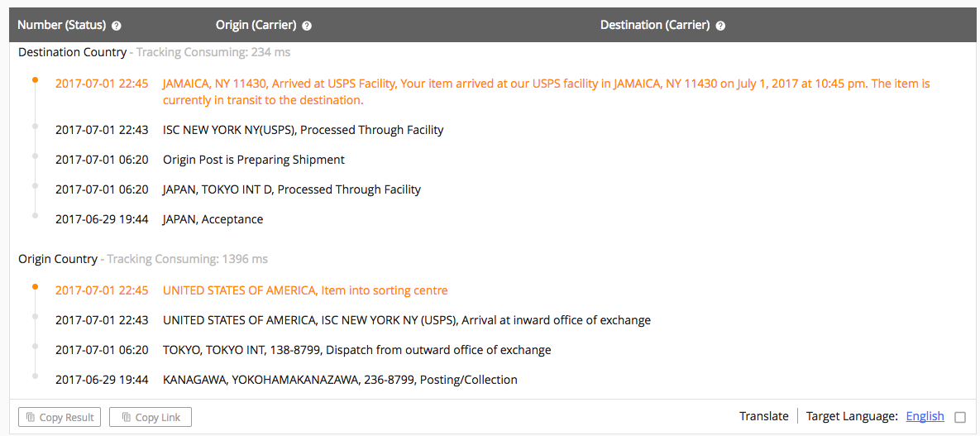
Task: Open the English target language selector
Action: click(925, 417)
